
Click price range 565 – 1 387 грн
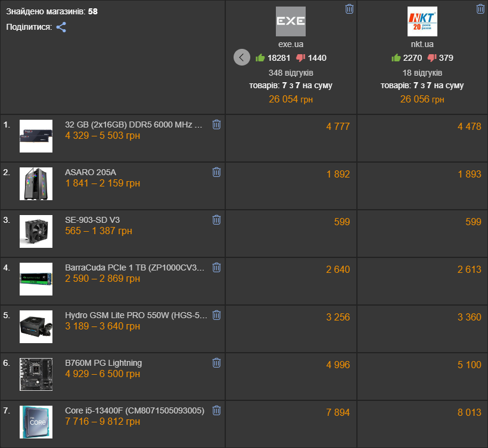[x=99, y=231]
